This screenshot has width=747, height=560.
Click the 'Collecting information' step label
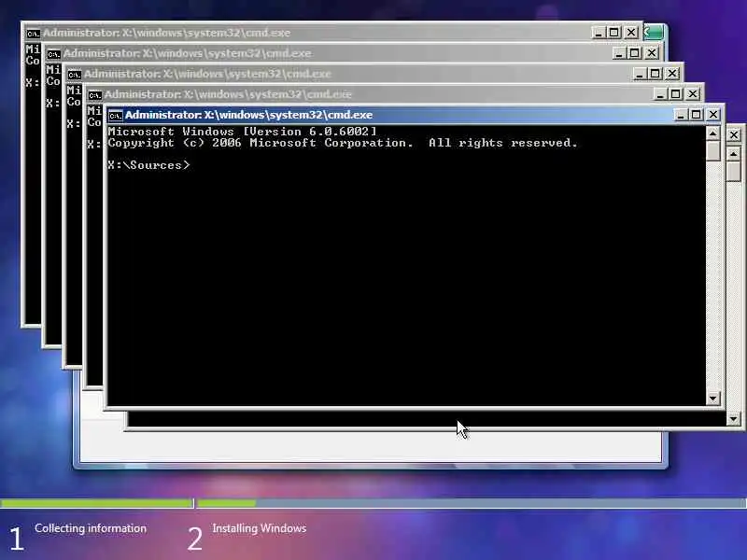pos(91,528)
